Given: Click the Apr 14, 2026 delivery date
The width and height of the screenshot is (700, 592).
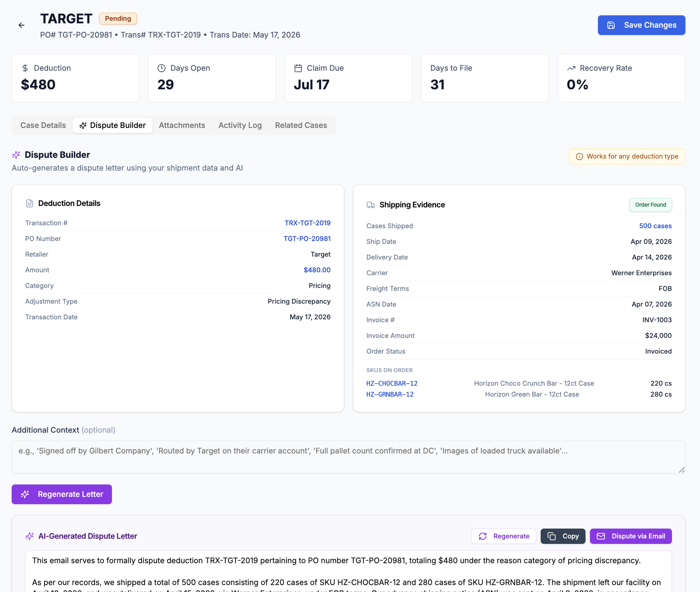Looking at the screenshot, I should pos(652,257).
